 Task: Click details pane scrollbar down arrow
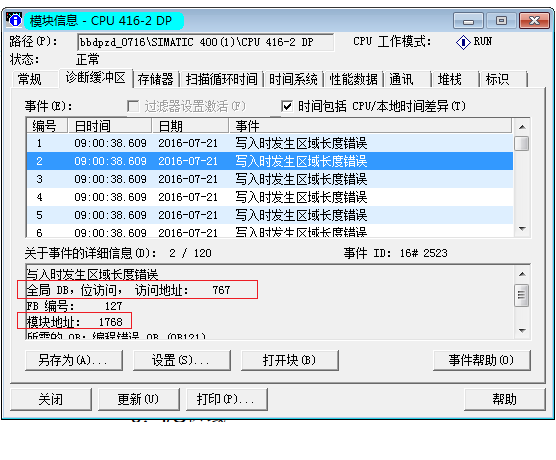pyautogui.click(x=522, y=331)
